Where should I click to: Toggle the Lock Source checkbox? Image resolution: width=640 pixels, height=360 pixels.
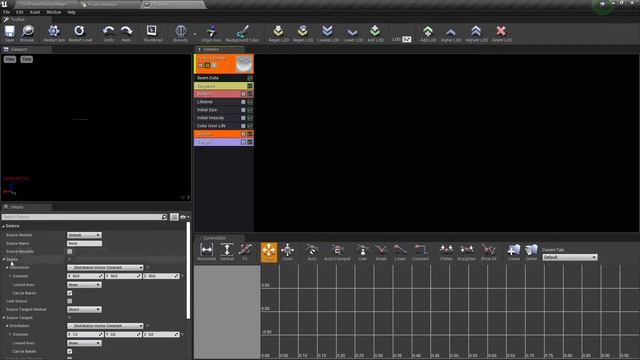tap(69, 301)
